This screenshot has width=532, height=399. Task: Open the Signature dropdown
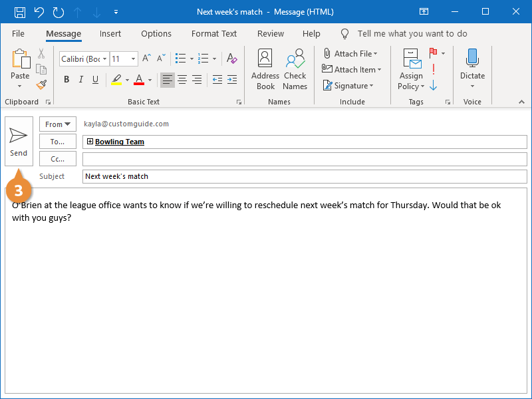(348, 86)
